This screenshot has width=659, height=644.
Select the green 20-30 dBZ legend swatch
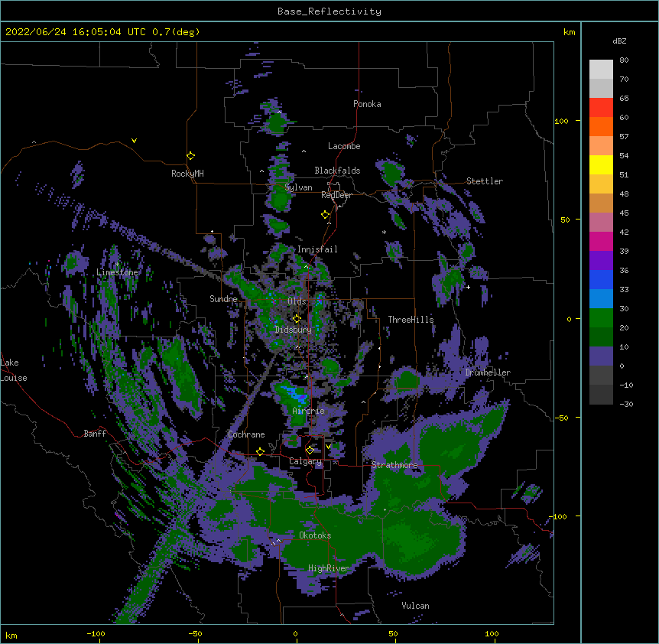[601, 318]
